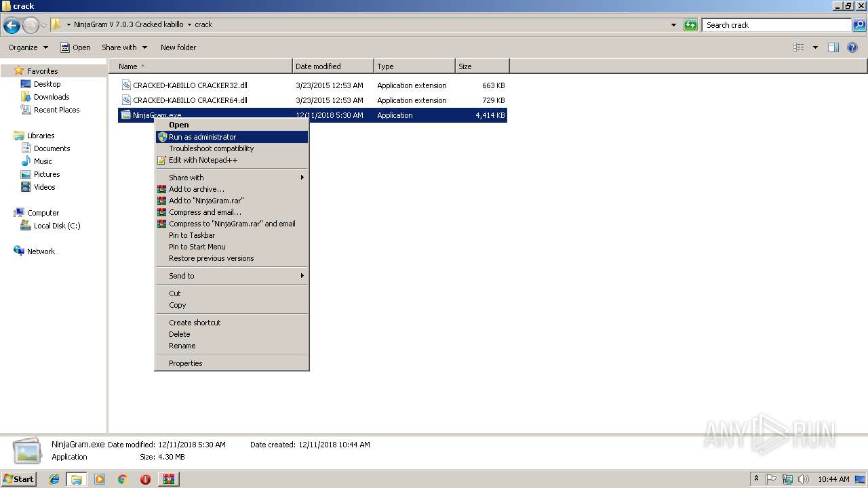This screenshot has height=488, width=868.
Task: Click the New folder button
Action: [178, 47]
